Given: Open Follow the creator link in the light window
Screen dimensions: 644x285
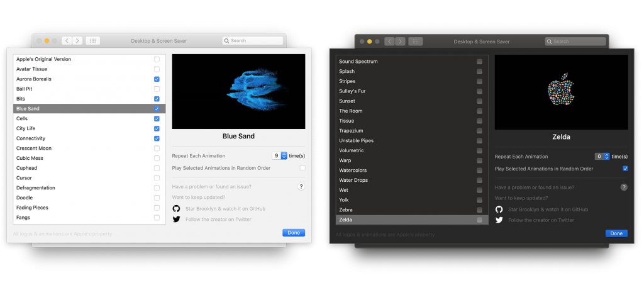Looking at the screenshot, I should click(x=218, y=220).
